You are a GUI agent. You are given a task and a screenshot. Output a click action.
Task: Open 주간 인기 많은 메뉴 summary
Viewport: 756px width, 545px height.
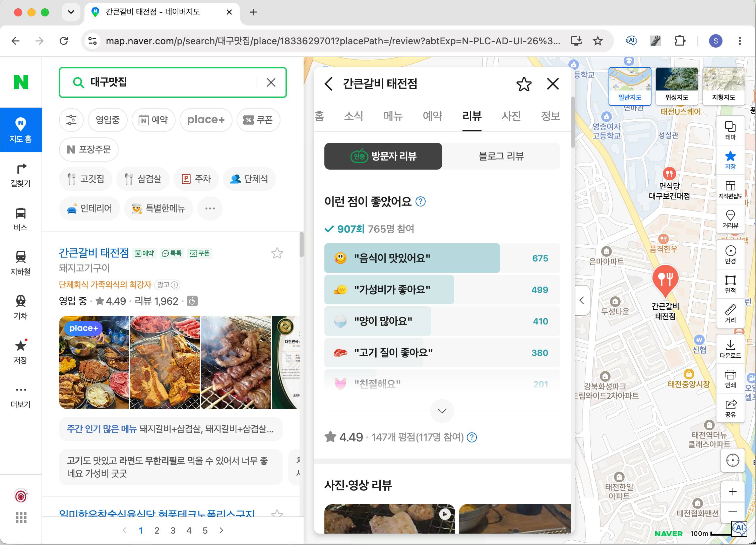point(171,429)
